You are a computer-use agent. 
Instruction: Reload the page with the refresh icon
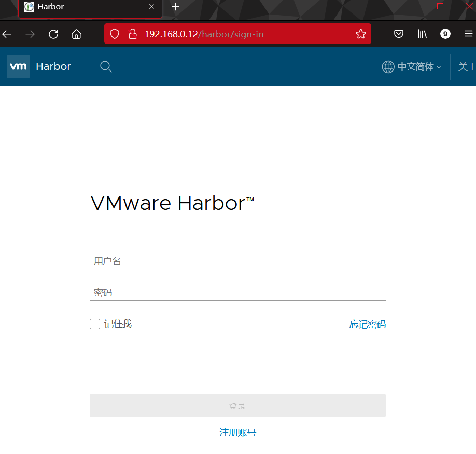click(53, 34)
